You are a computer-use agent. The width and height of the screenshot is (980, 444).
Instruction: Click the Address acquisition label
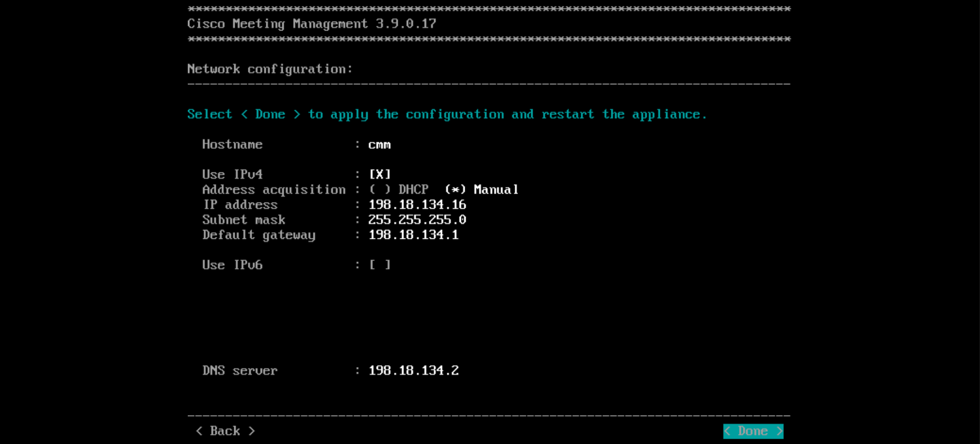pyautogui.click(x=274, y=190)
